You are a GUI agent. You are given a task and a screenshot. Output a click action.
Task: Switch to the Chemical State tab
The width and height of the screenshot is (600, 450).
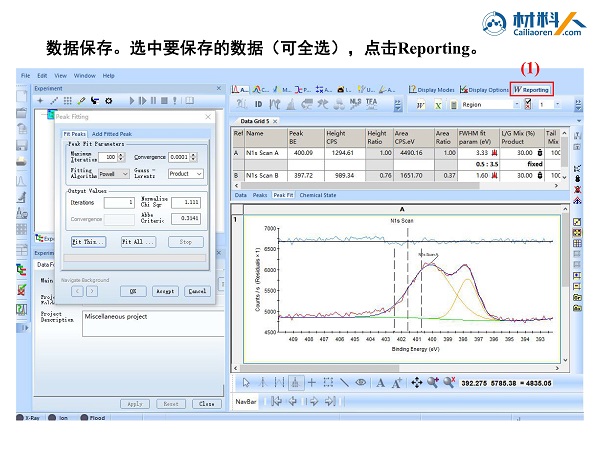[318, 195]
